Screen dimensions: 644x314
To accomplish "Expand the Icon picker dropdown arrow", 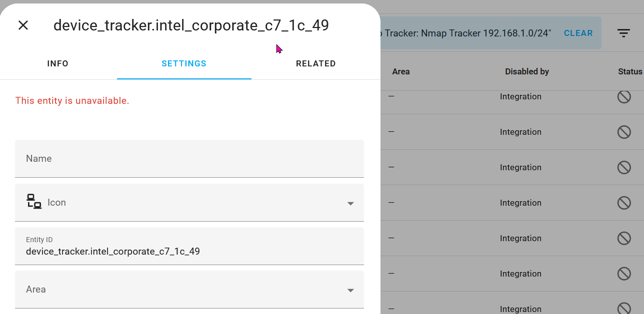I will click(x=350, y=204).
